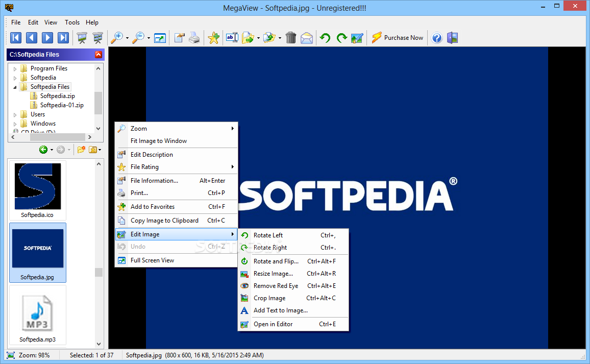This screenshot has width=590, height=364.
Task: Click the exit door toolbar icon
Action: click(x=453, y=38)
